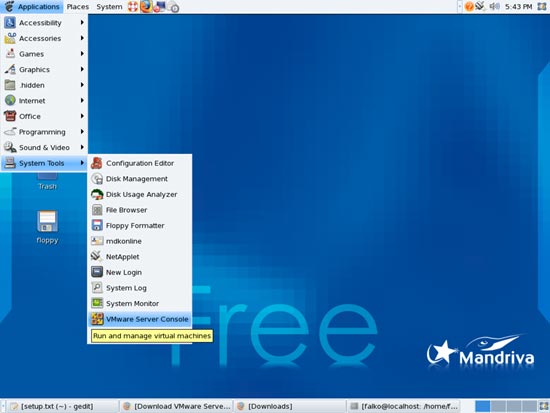
Task: Switch to the third workspace
Action: point(514,406)
